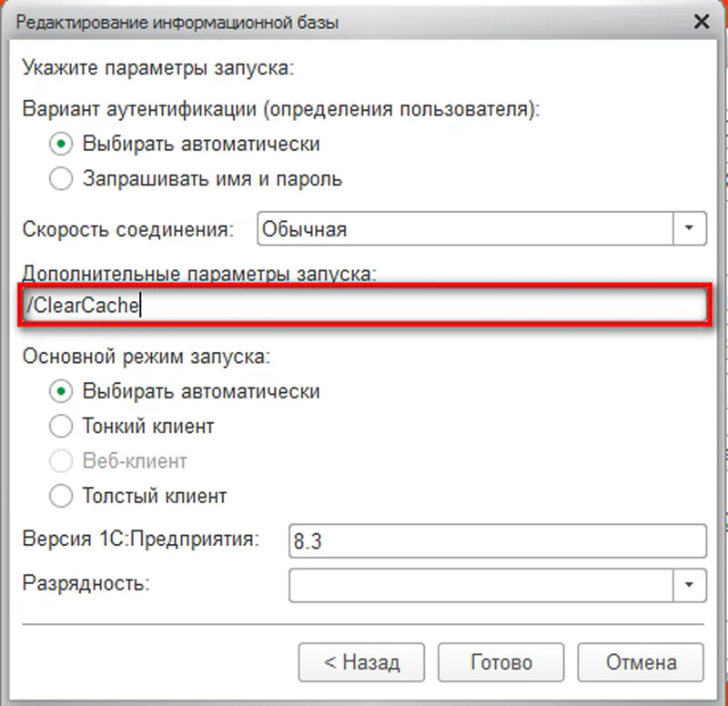Click the disabled 'Веб-клиент' option
Viewport: 728px width, 706px height.
(x=61, y=461)
